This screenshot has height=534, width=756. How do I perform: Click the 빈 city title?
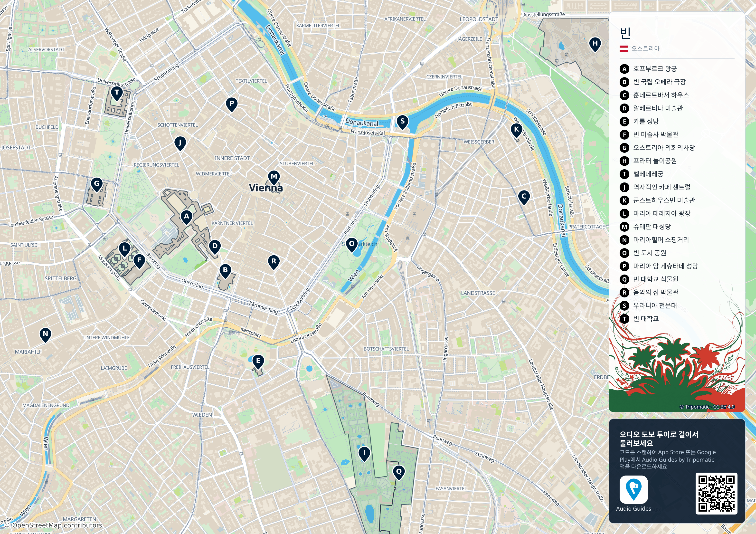tap(625, 33)
